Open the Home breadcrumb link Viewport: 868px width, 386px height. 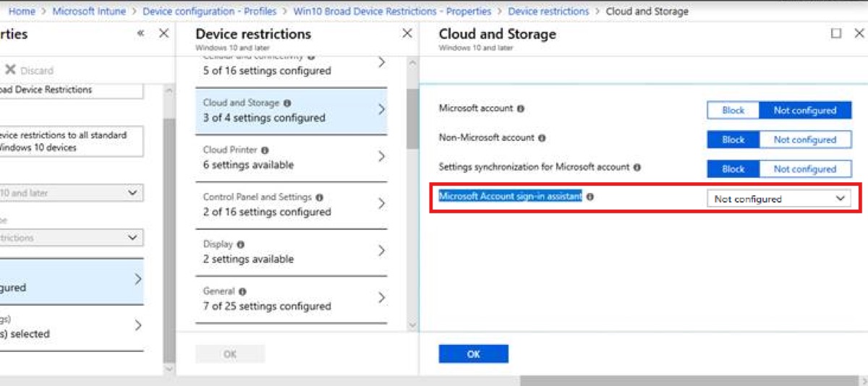tap(22, 12)
